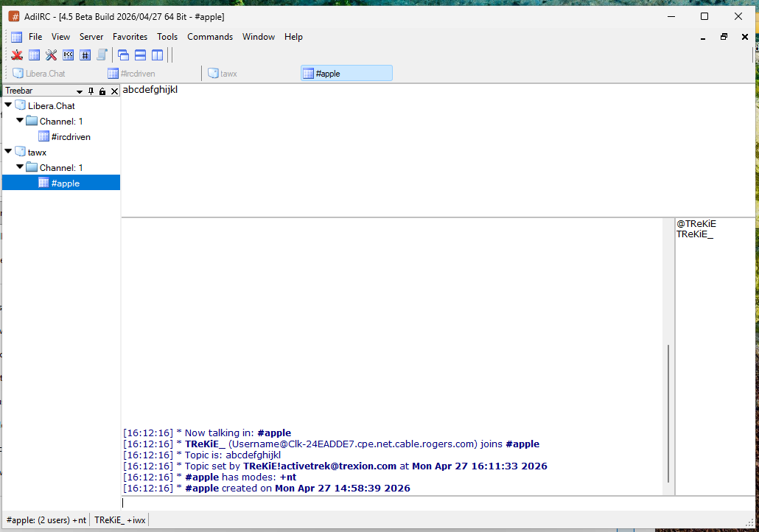Toggle the Treebar lock icon

click(x=102, y=91)
